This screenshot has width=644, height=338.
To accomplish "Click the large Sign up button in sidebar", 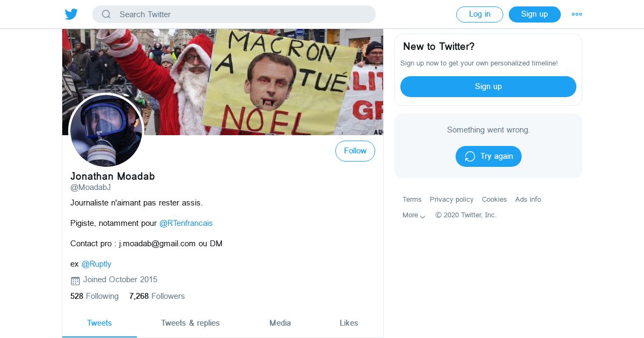I will tap(488, 86).
